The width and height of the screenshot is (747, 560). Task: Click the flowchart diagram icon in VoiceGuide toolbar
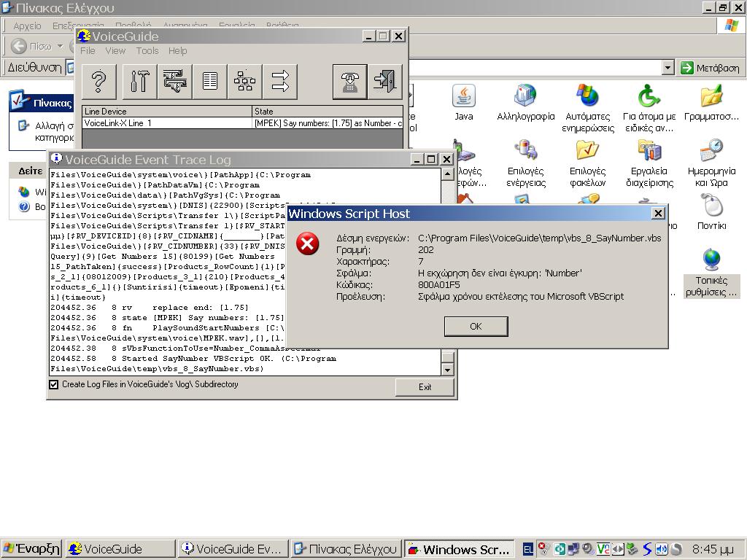click(x=245, y=82)
